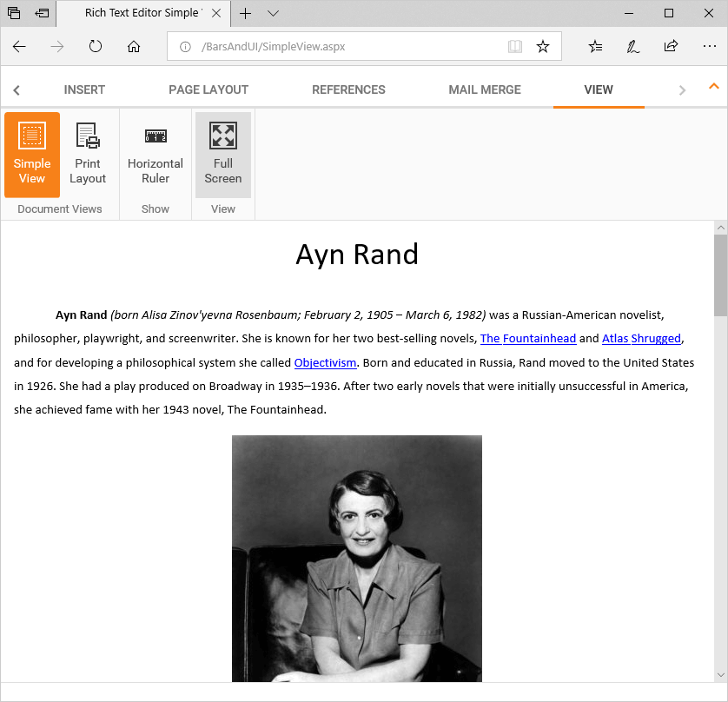Viewport: 728px width, 702px height.
Task: View site information icon
Action: click(185, 46)
